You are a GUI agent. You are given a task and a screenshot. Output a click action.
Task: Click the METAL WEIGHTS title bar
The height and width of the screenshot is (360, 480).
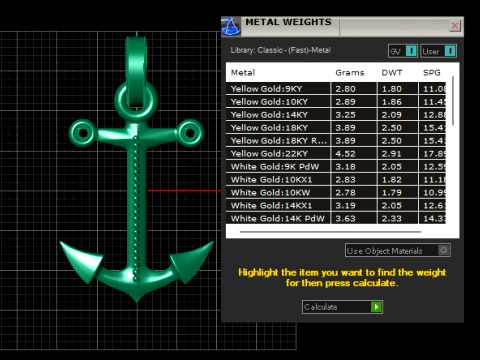click(x=343, y=26)
